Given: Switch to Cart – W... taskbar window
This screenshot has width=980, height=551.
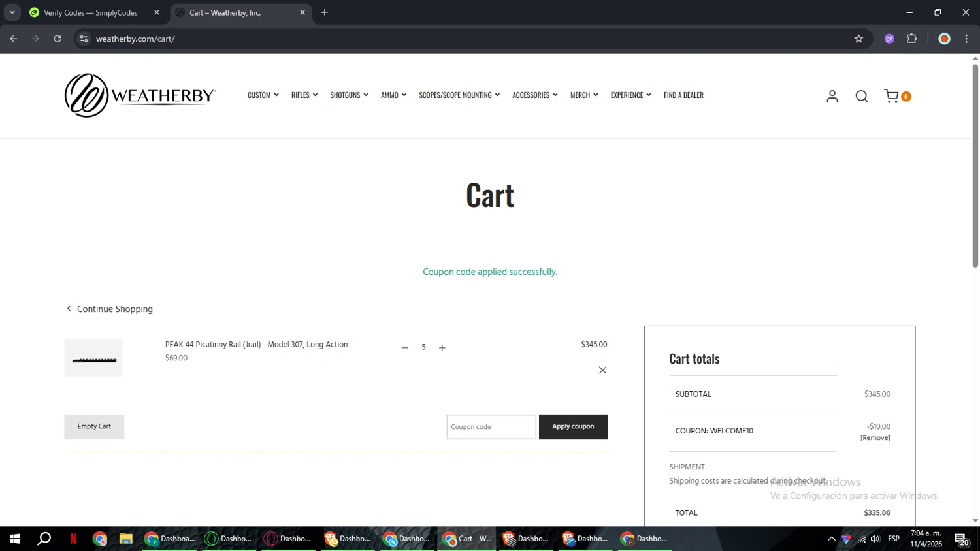Looking at the screenshot, I should [466, 539].
